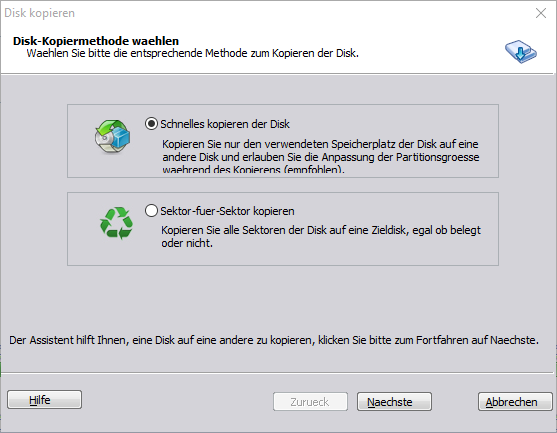Continue with the Naechste button
557x433 pixels.
coord(394,402)
